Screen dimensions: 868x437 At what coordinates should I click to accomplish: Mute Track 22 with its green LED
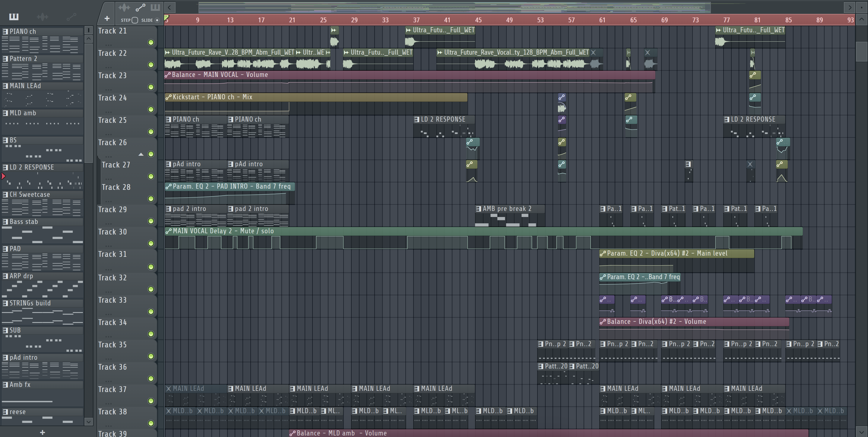[x=151, y=65]
